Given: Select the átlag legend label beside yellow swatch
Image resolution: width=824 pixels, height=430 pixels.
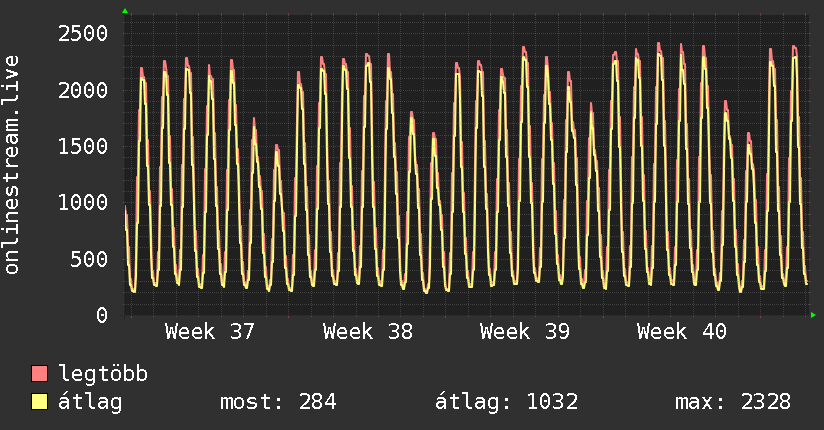Looking at the screenshot, I should (x=90, y=403).
